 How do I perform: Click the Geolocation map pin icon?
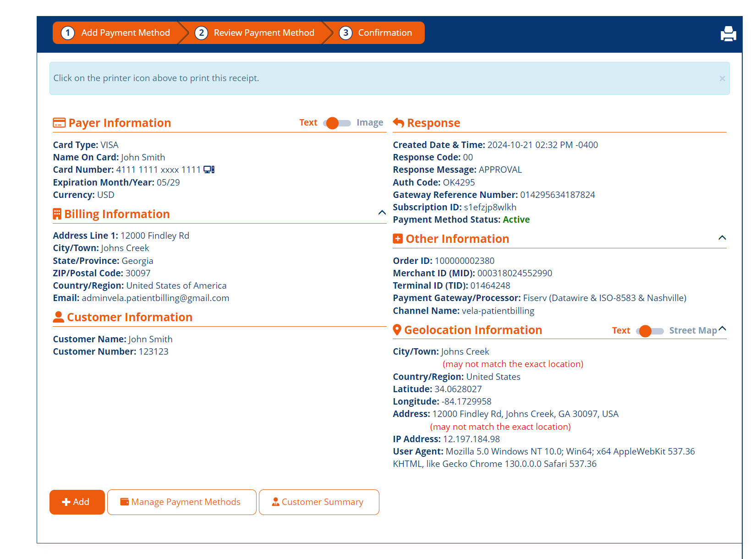(x=397, y=330)
